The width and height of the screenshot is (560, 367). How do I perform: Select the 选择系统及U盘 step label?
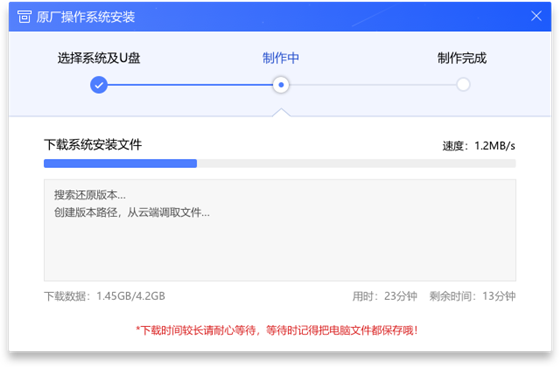tap(99, 58)
